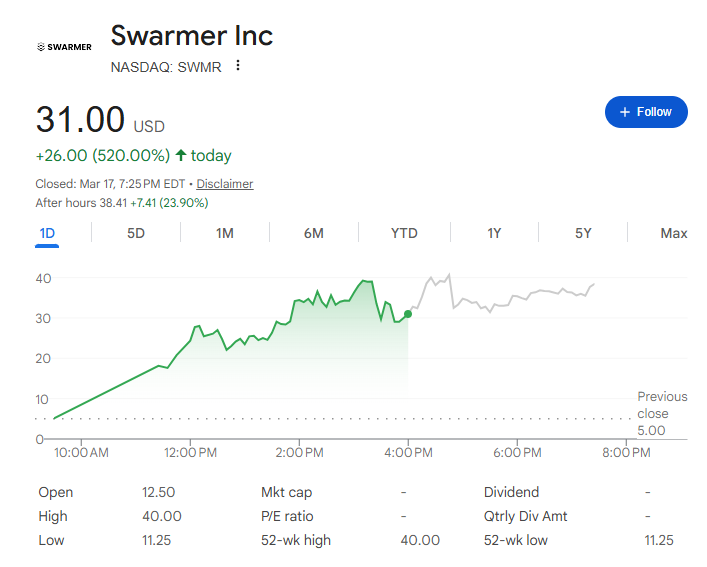This screenshot has width=707, height=567.
Task: Click the NASDAQ: SWMR ticker label
Action: coord(165,66)
